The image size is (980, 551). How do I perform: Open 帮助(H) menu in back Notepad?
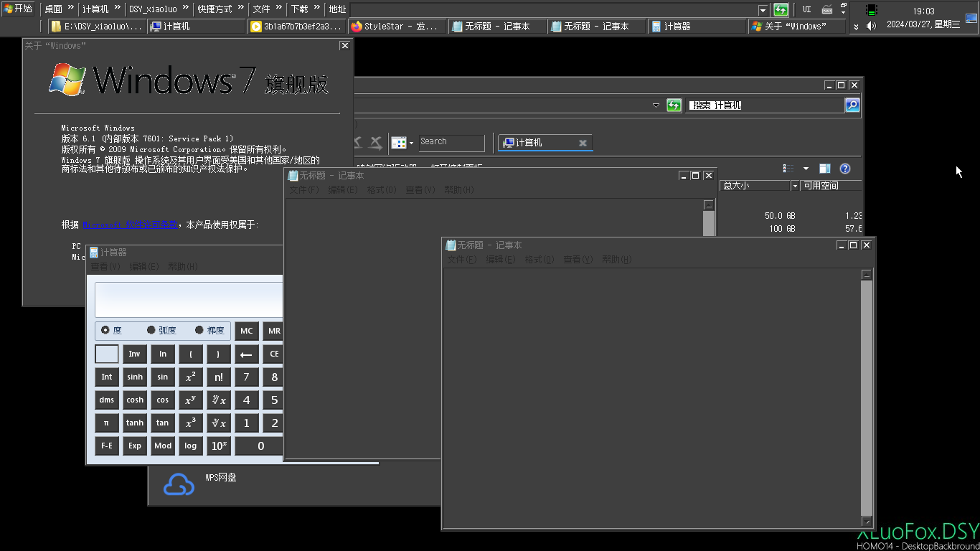459,190
